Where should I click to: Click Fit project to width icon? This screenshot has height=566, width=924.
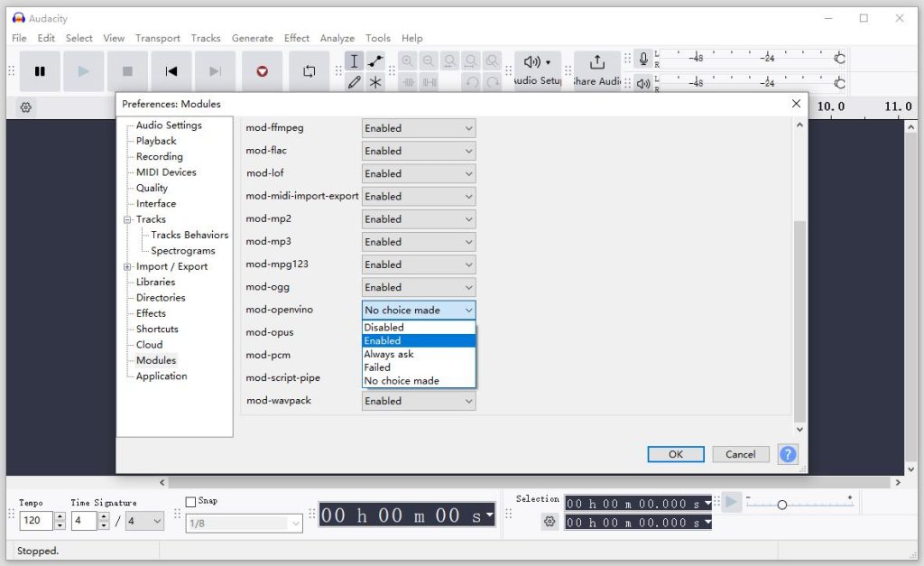[x=471, y=60]
